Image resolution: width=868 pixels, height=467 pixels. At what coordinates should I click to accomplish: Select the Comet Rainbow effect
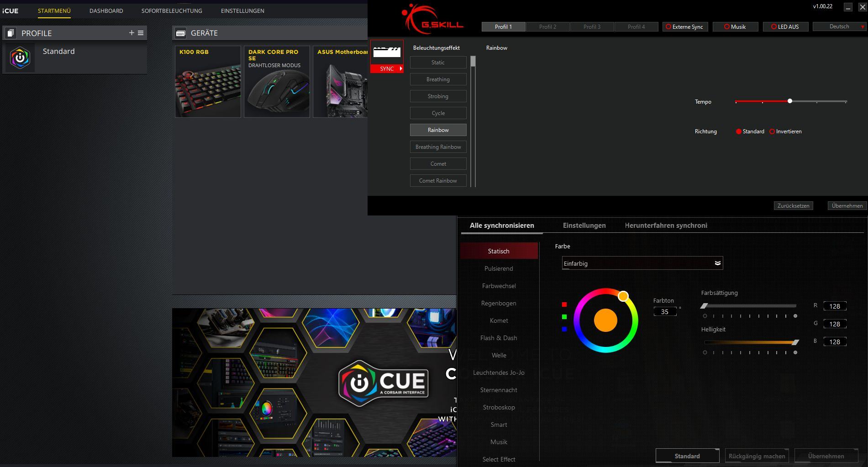click(x=438, y=181)
